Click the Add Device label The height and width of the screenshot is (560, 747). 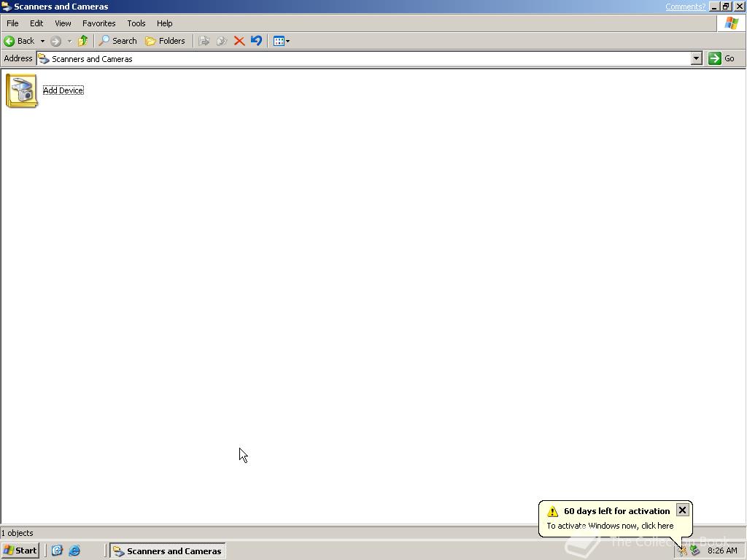pos(63,90)
